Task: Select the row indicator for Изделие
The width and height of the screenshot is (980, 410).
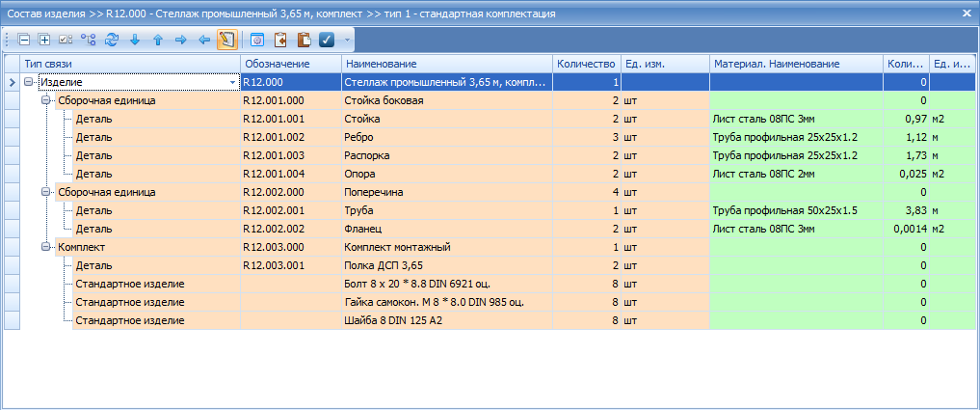Action: [x=12, y=82]
